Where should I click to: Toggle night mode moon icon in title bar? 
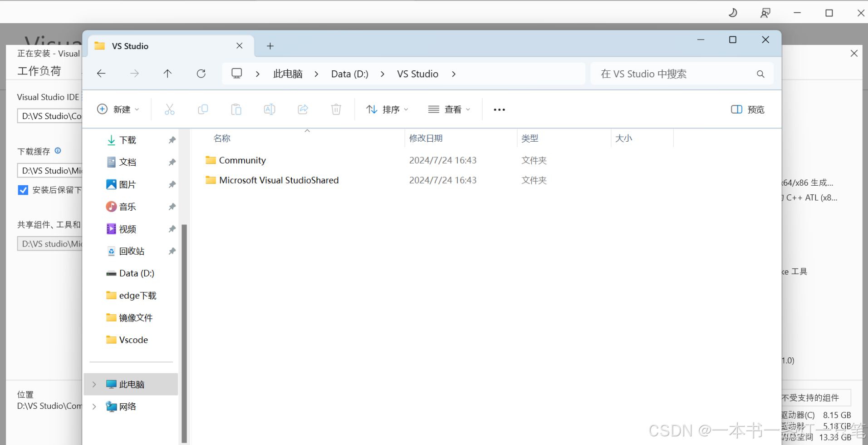733,13
